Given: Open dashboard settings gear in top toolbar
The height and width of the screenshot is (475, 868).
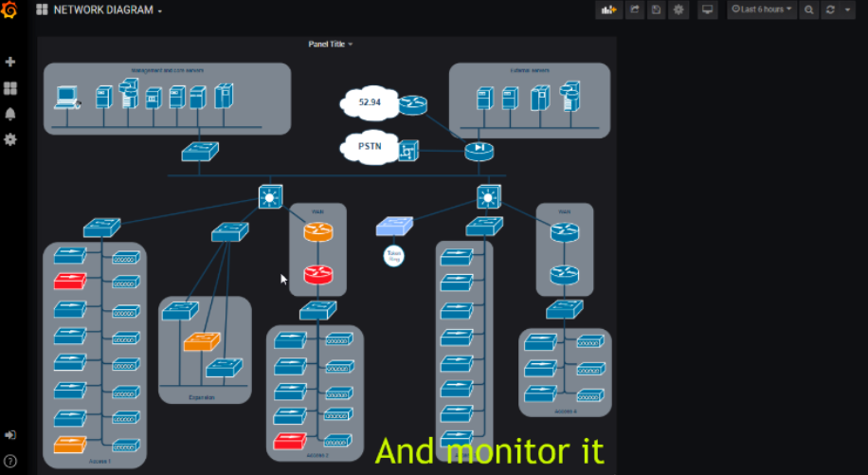Looking at the screenshot, I should tap(678, 9).
